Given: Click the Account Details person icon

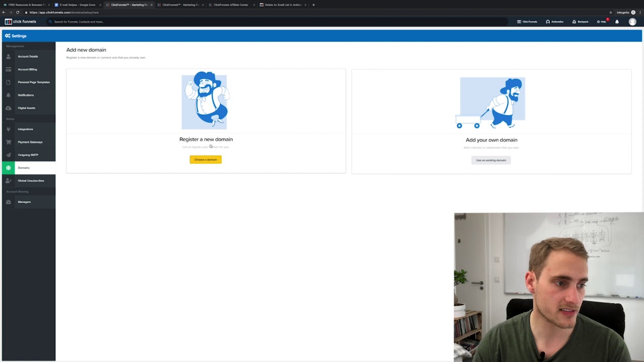Looking at the screenshot, I should (8, 56).
